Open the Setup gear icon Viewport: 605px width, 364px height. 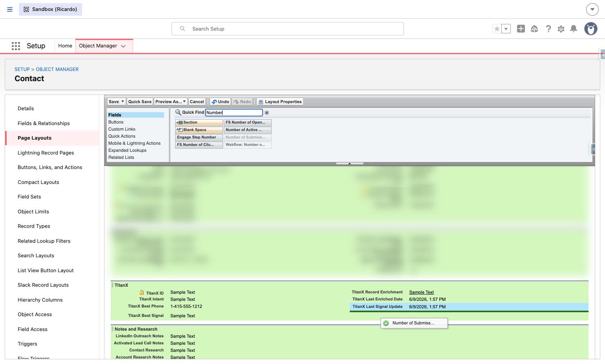coord(561,29)
